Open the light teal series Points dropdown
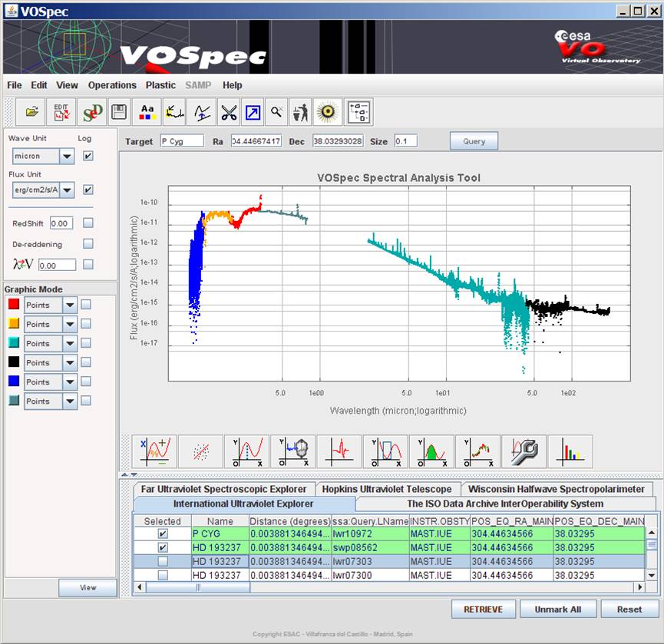664x644 pixels. pos(70,343)
